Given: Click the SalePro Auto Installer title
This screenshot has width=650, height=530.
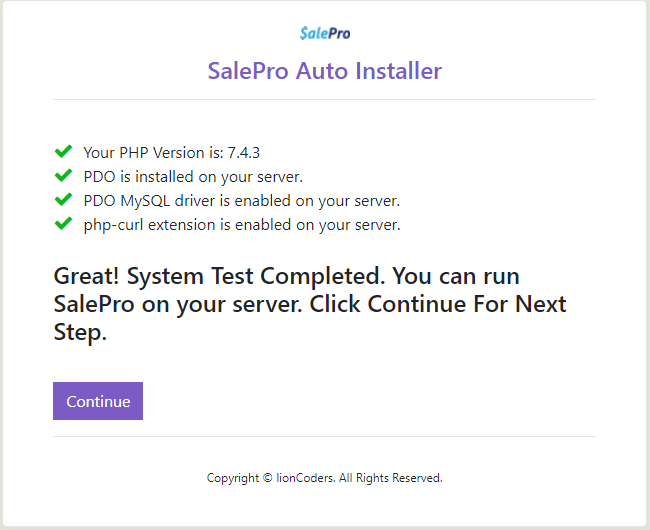Looking at the screenshot, I should [325, 71].
